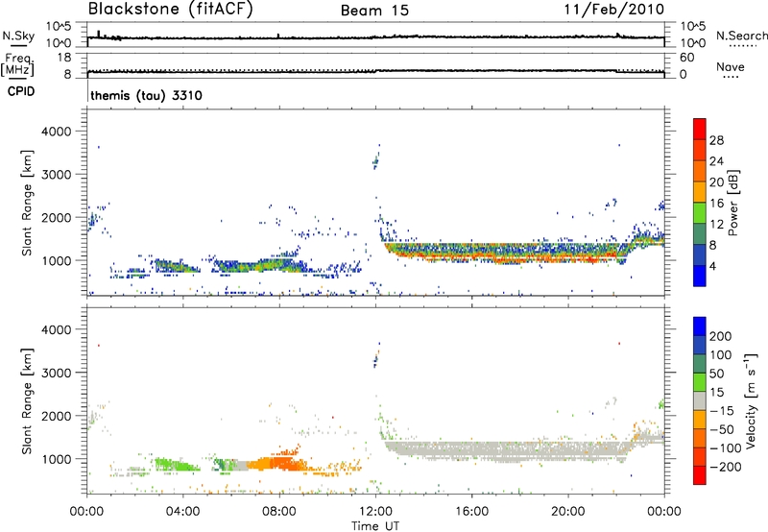Click the date '11/Feb/2010'

[614, 10]
